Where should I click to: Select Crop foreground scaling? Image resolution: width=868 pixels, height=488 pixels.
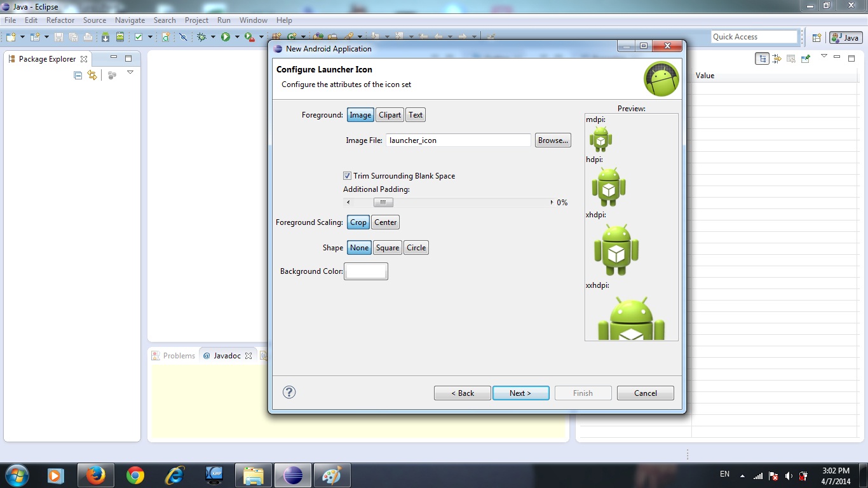coord(358,222)
